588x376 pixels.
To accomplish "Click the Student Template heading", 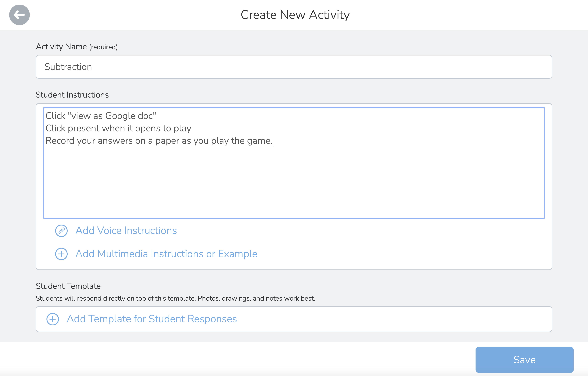I will pyautogui.click(x=68, y=286).
